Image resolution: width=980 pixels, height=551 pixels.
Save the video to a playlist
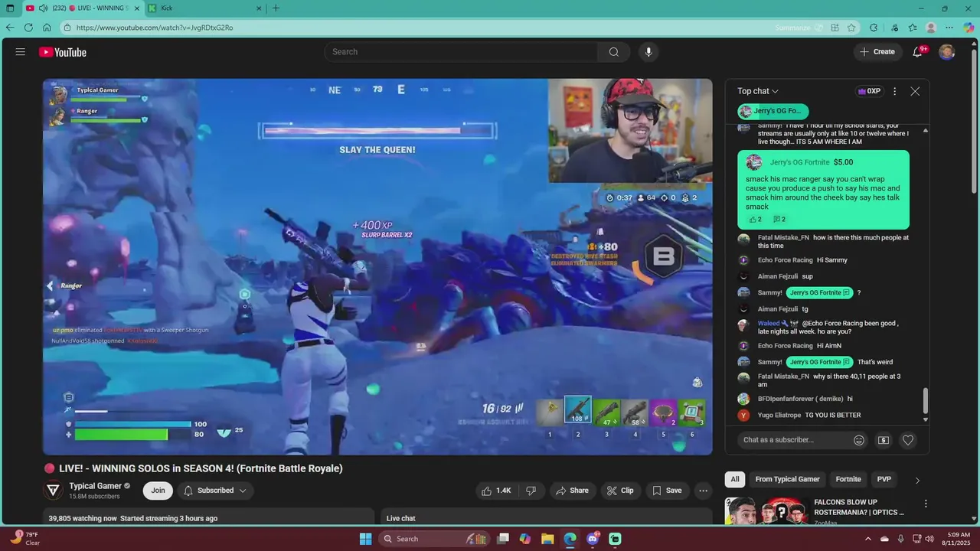pos(666,491)
